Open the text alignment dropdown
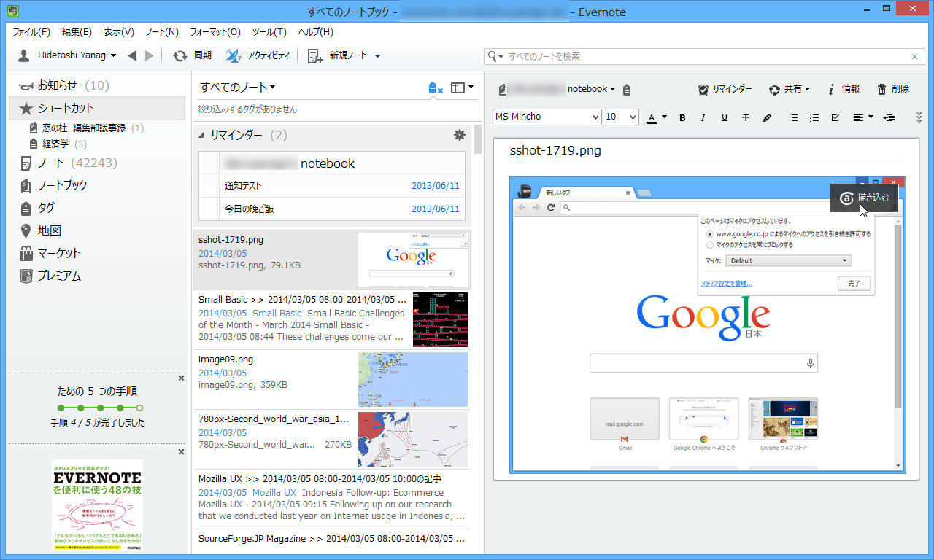Image resolution: width=934 pixels, height=560 pixels. [x=862, y=117]
